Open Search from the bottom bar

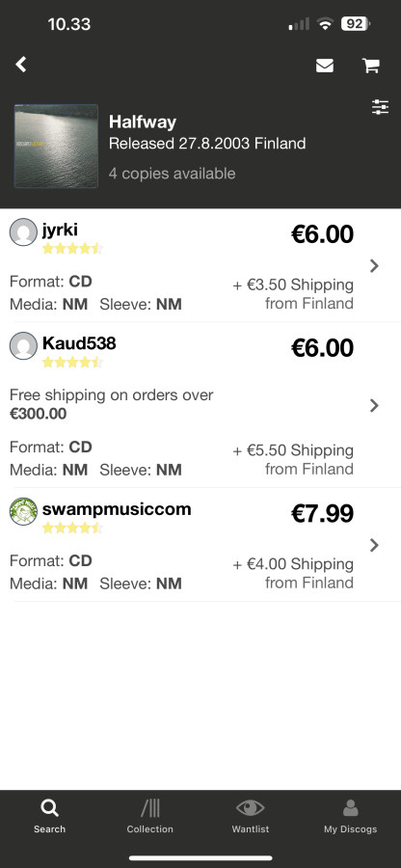(x=49, y=817)
